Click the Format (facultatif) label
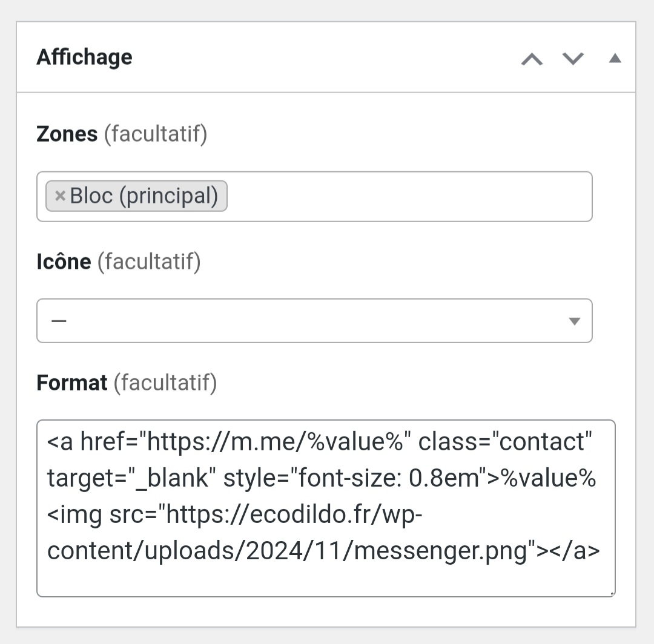Viewport: 654px width, 644px height. 127,383
